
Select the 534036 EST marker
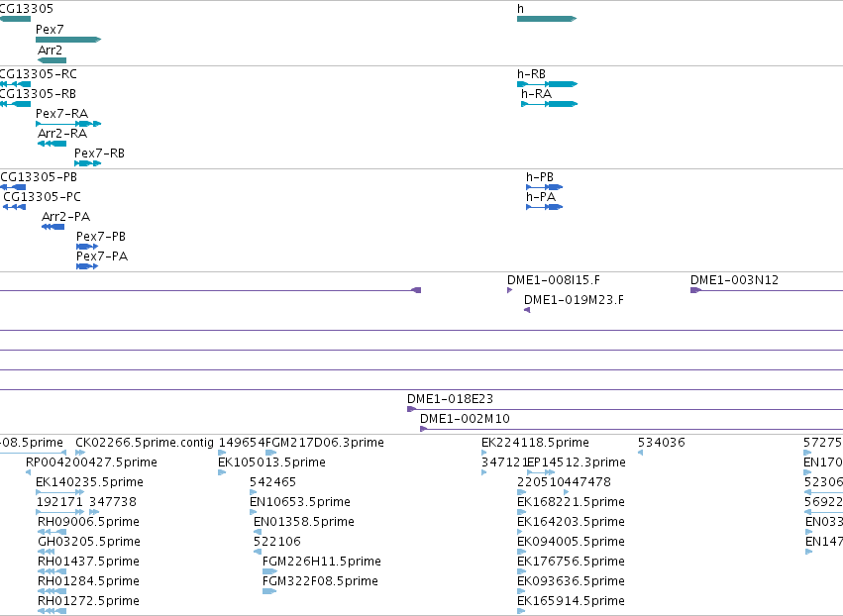640,453
